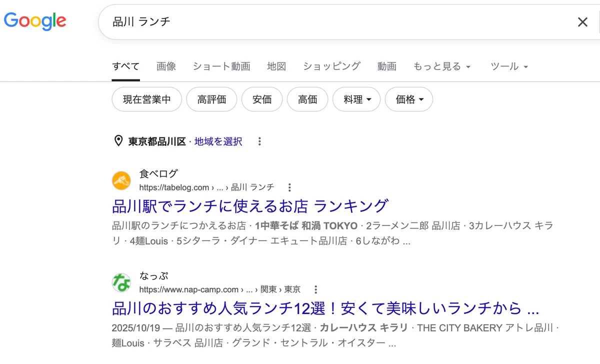Go to the 地図 tab

(276, 66)
